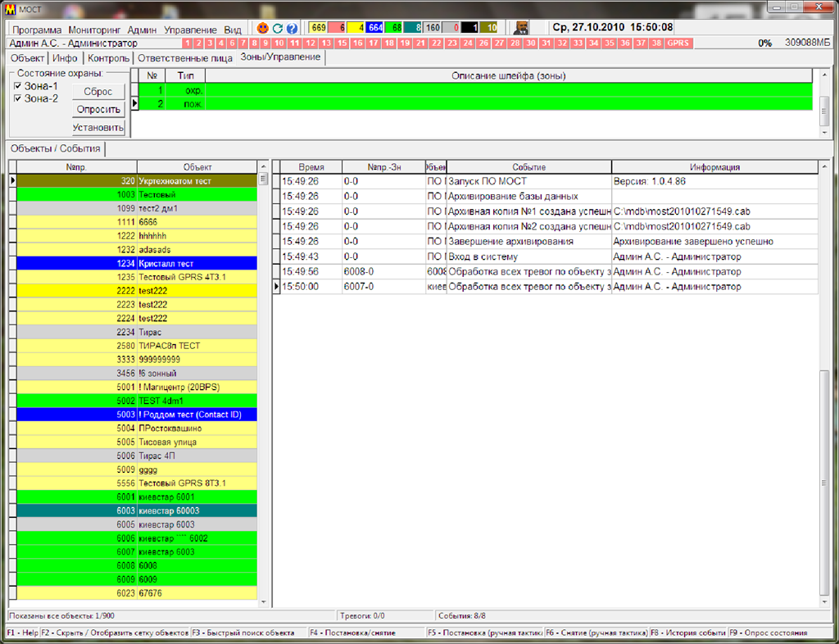Select the yellow 669 status counter

click(x=319, y=28)
